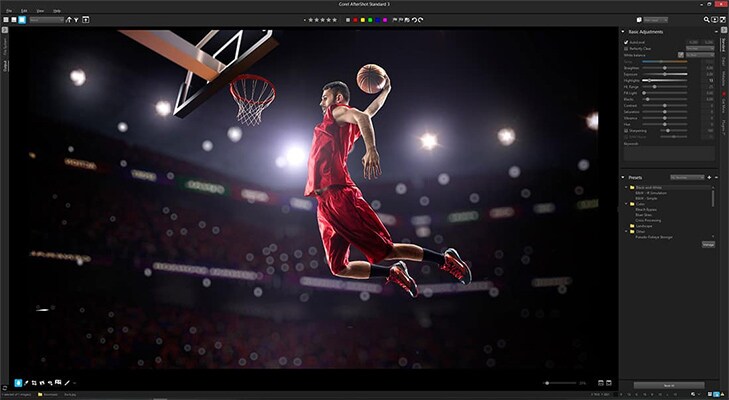Apply red color label
Screen dimensions: 729x400
355,20
